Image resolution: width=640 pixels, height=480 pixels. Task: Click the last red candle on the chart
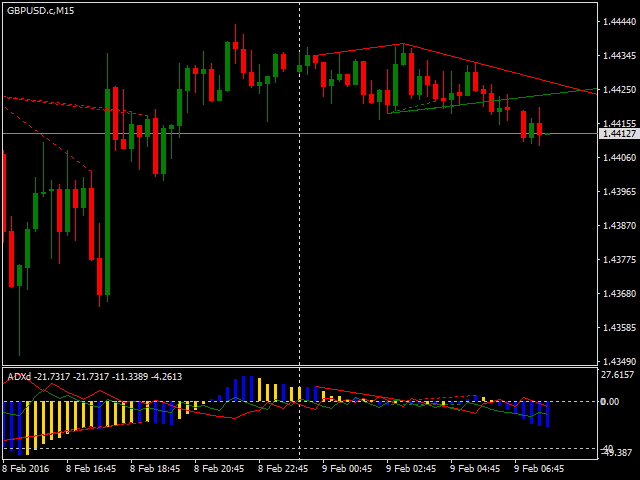tap(539, 129)
